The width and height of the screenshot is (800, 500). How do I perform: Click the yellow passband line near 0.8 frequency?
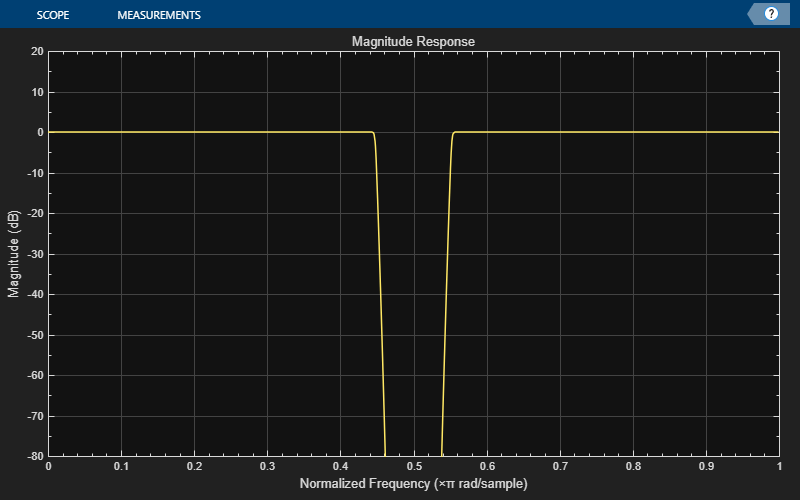tap(632, 132)
